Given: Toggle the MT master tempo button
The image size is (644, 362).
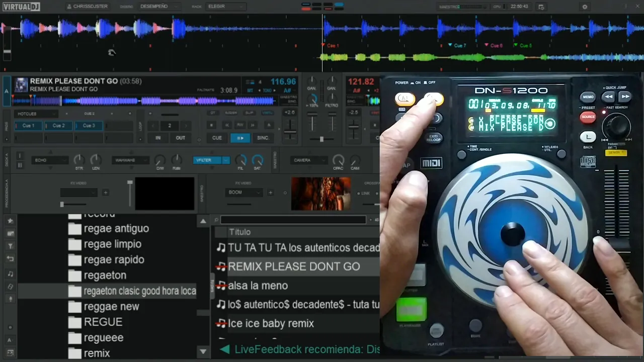Looking at the screenshot, I should [x=250, y=90].
